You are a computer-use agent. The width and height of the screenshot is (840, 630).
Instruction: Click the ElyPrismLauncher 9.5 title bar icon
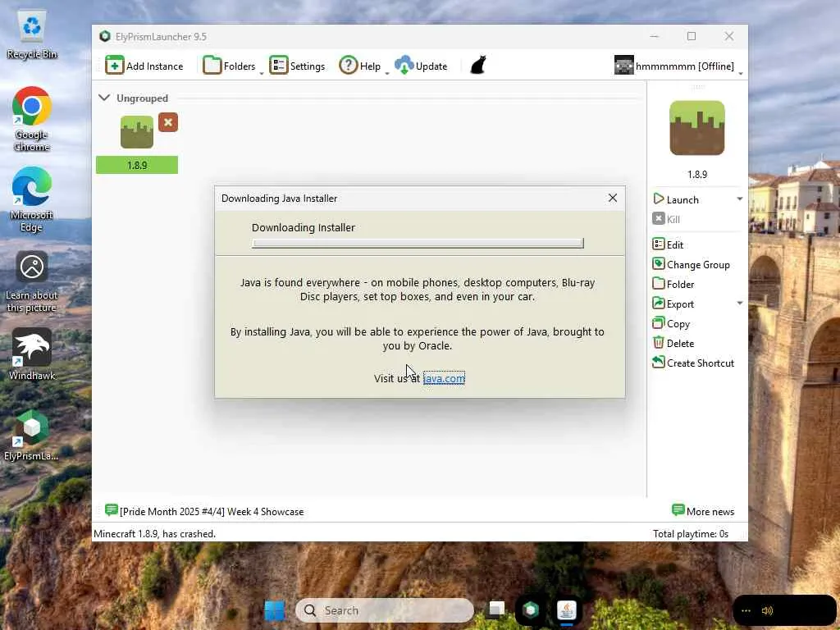click(x=105, y=36)
